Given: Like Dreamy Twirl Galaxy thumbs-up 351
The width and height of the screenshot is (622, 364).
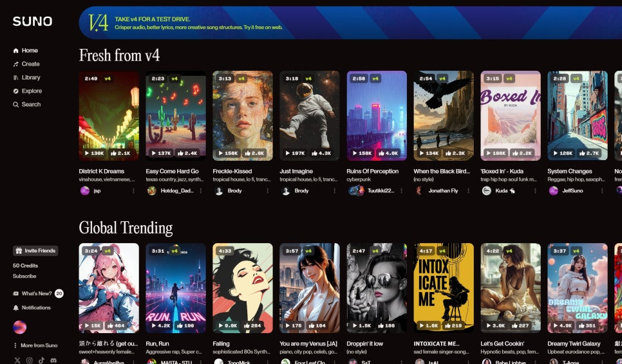Looking at the screenshot, I should [x=587, y=325].
